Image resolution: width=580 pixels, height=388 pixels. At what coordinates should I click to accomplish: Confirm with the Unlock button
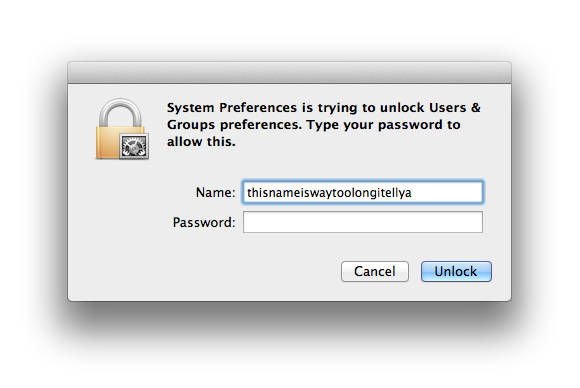[x=456, y=271]
